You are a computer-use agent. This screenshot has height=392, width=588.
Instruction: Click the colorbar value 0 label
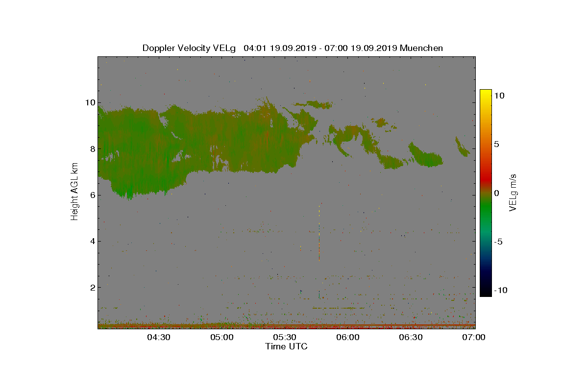(496, 193)
